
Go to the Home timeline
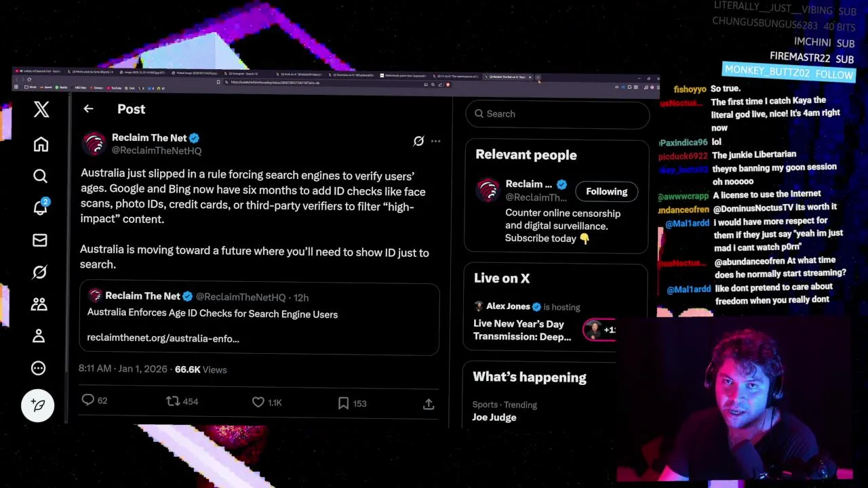[x=41, y=144]
